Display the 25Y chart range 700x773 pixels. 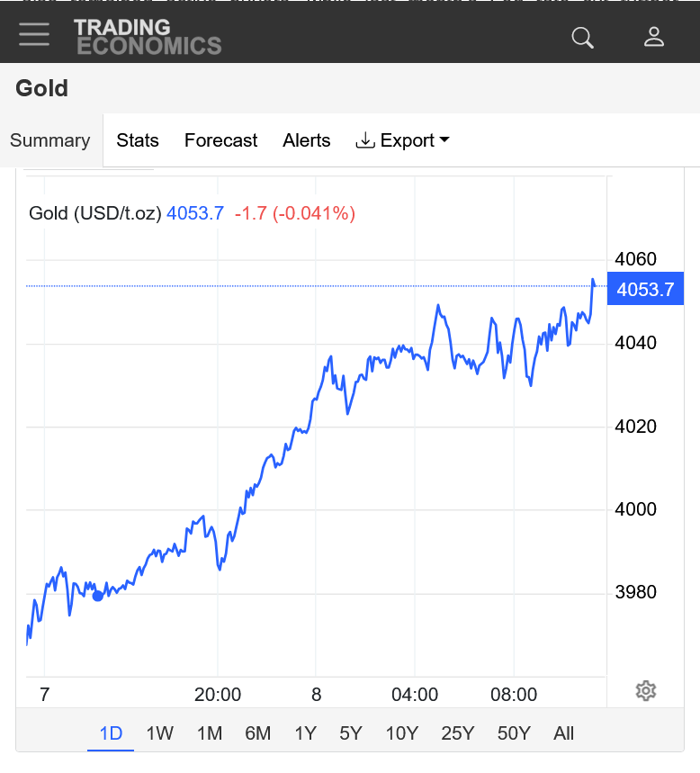457,733
